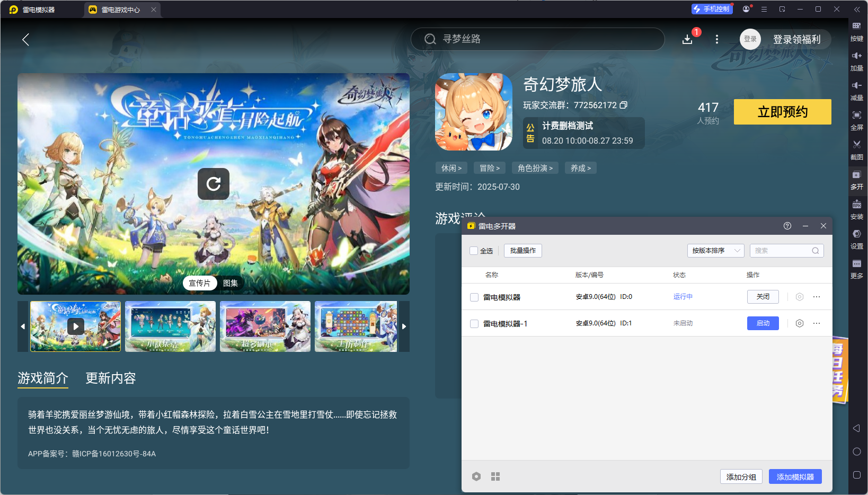
Task: Open the 按版本排序 sort dropdown
Action: click(x=716, y=251)
